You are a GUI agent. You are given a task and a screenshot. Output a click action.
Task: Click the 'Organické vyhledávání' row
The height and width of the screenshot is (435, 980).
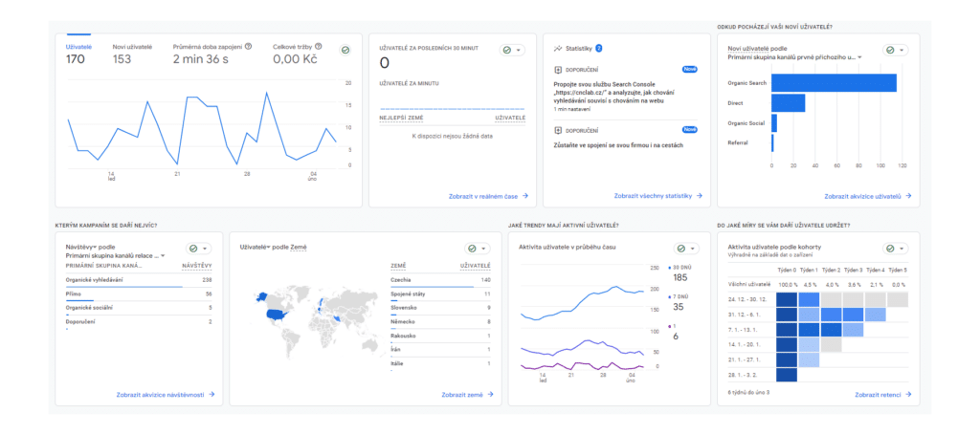pos(139,280)
